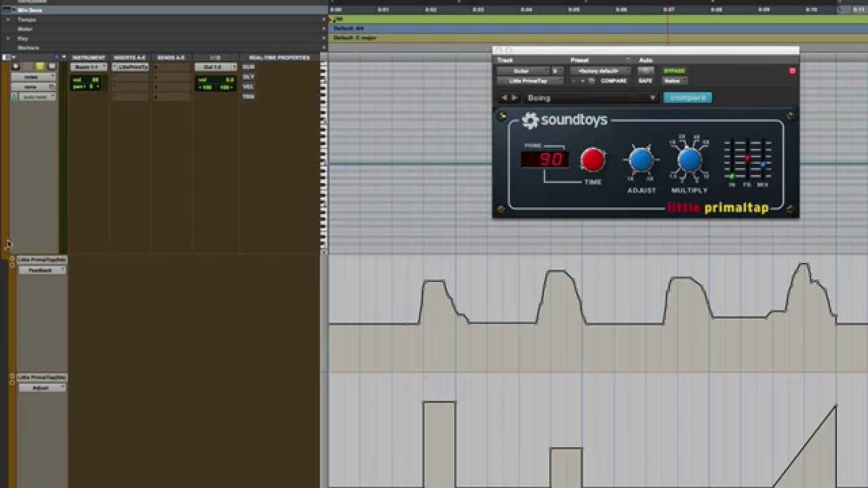Click the track vol/pan readout
This screenshot has height=488, width=868.
tap(87, 83)
